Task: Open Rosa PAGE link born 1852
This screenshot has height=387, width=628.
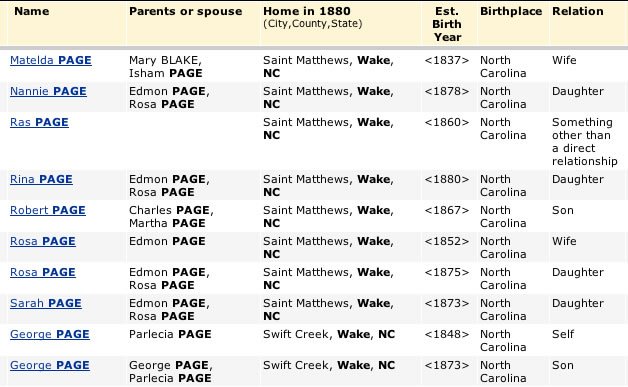Action: coord(43,241)
